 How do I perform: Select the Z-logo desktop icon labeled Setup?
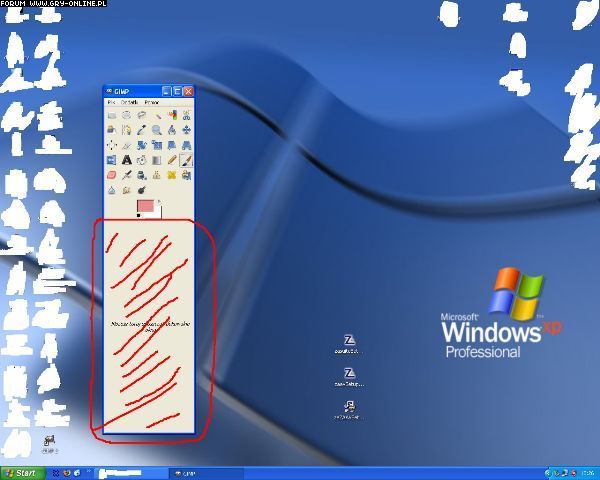click(349, 377)
